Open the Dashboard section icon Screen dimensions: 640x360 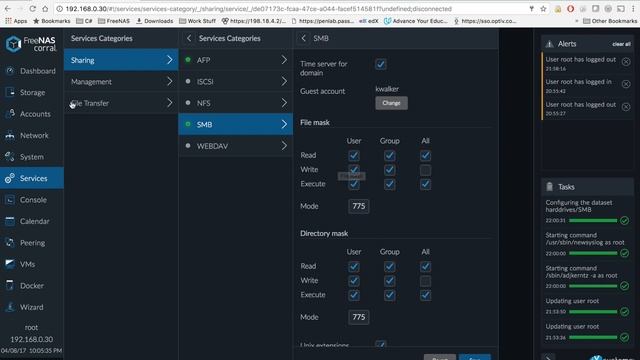click(10, 71)
